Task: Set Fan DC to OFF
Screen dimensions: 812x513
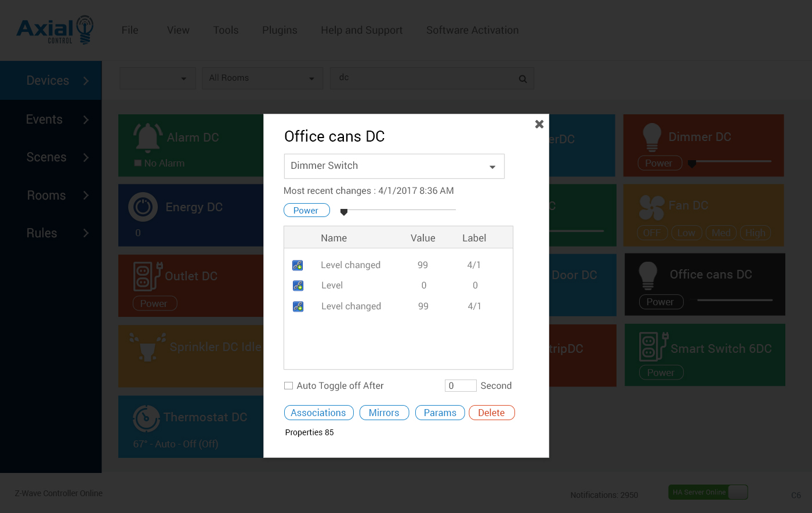Action: (652, 233)
